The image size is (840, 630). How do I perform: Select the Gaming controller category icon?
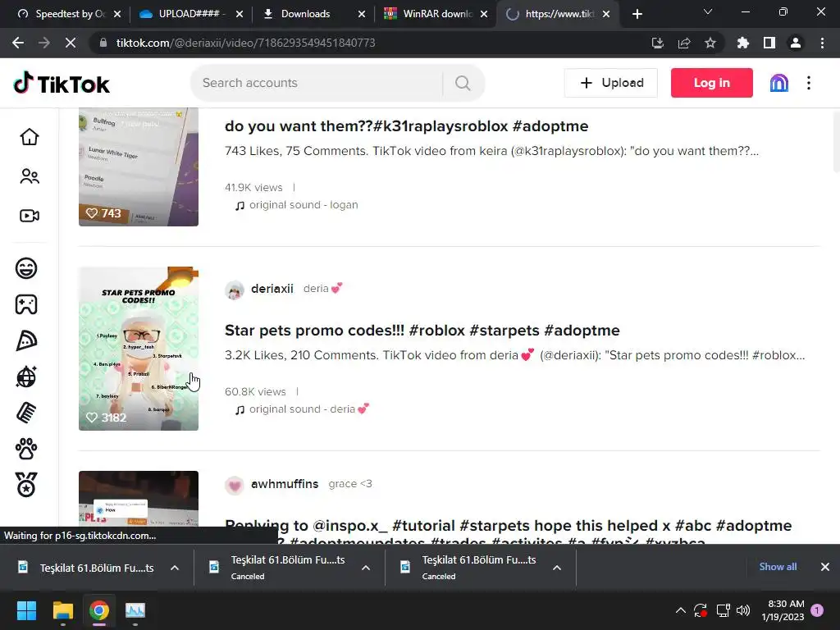pos(26,304)
